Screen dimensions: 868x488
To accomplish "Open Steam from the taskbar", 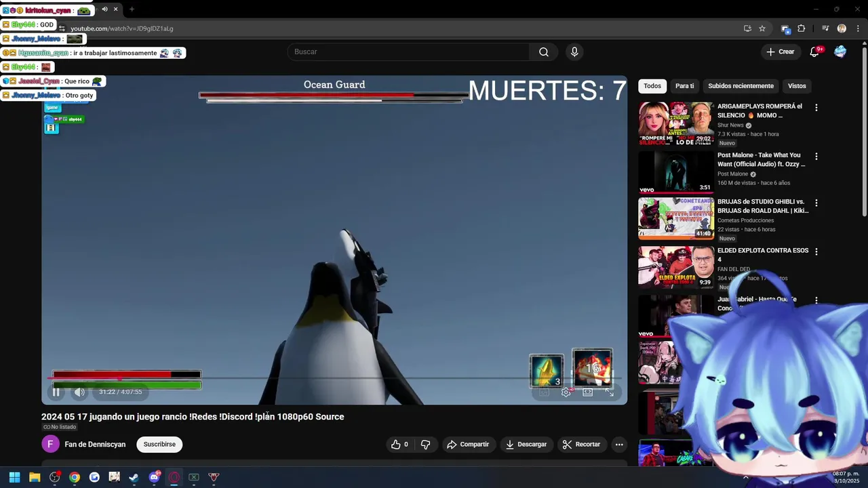I will click(x=134, y=477).
